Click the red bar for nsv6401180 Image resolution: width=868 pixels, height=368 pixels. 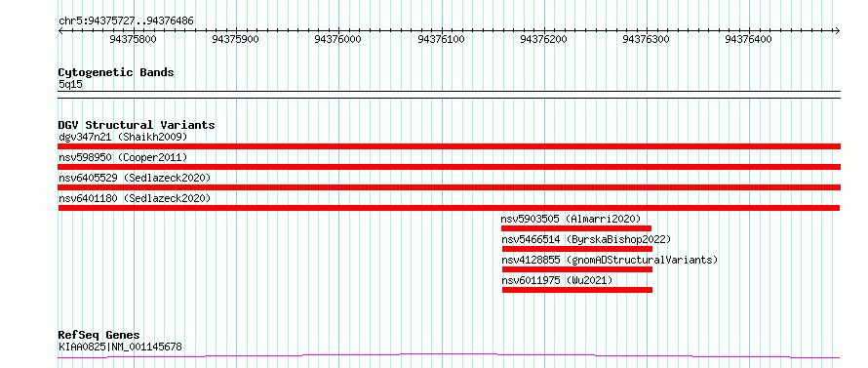point(449,208)
